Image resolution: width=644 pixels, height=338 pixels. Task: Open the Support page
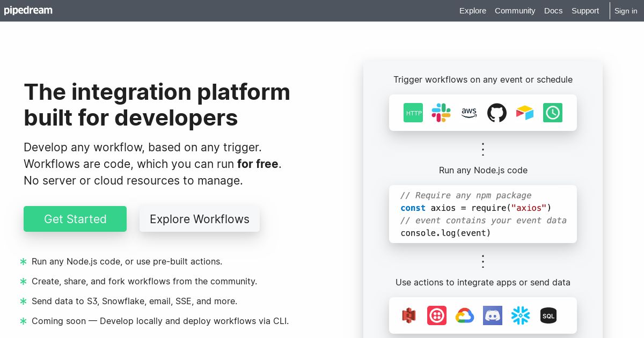point(585,11)
